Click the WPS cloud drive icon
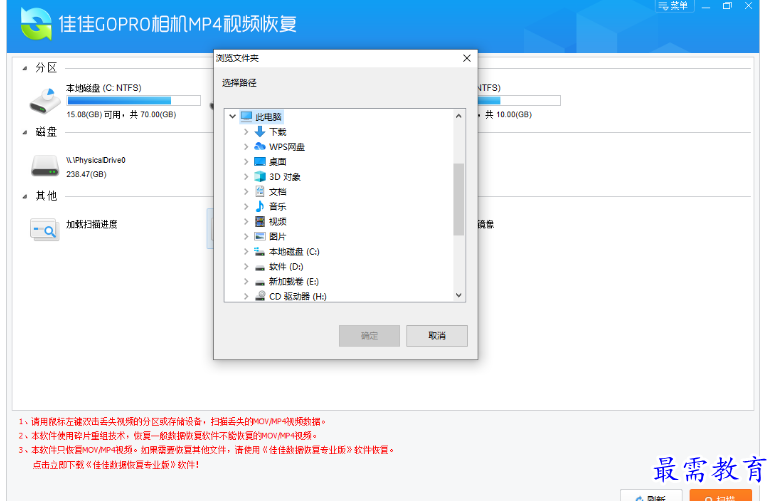 point(259,147)
